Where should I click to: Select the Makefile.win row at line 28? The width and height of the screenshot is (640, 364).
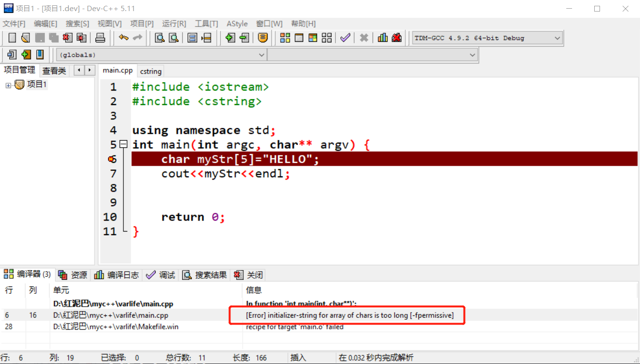pos(320,326)
